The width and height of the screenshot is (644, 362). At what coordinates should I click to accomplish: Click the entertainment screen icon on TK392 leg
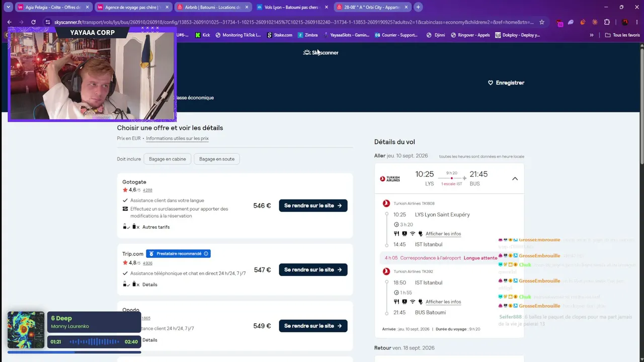coord(405,302)
